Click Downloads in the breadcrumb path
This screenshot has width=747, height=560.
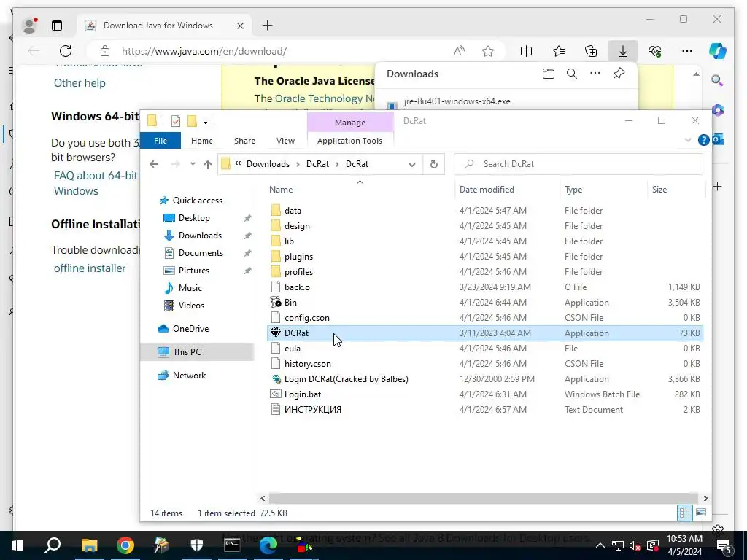[268, 164]
